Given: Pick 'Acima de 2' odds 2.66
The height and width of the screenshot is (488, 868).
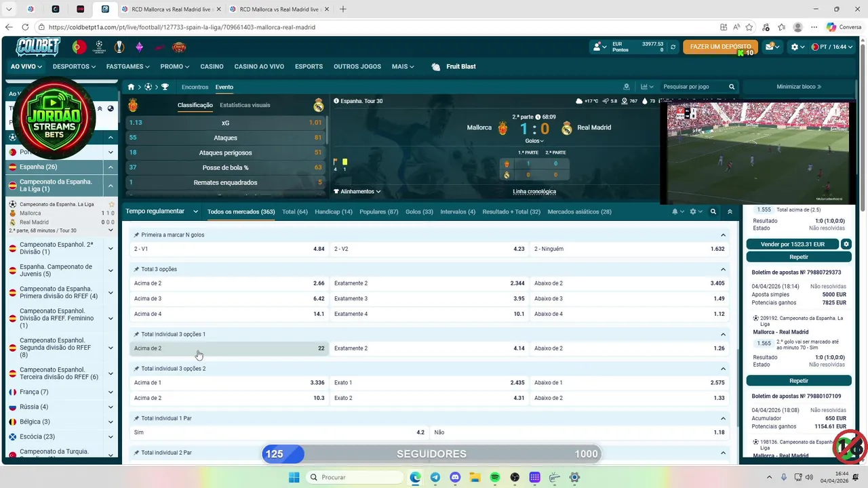Looking at the screenshot, I should click(229, 283).
